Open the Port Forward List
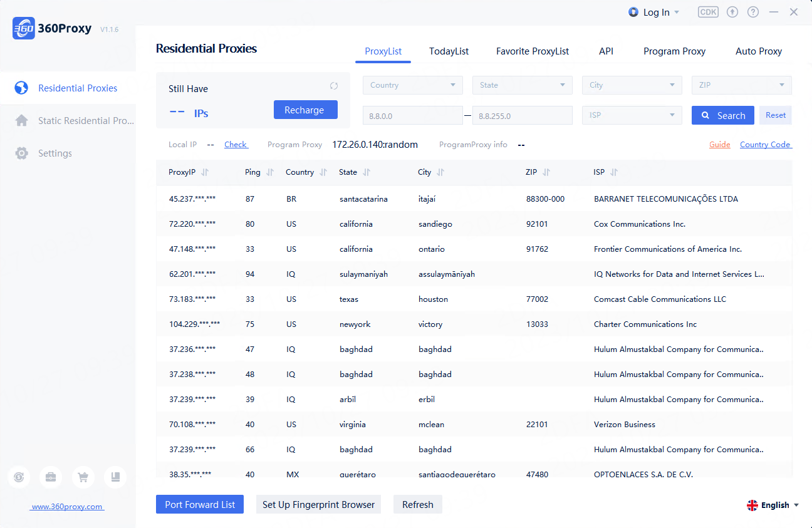The height and width of the screenshot is (528, 812). [200, 504]
